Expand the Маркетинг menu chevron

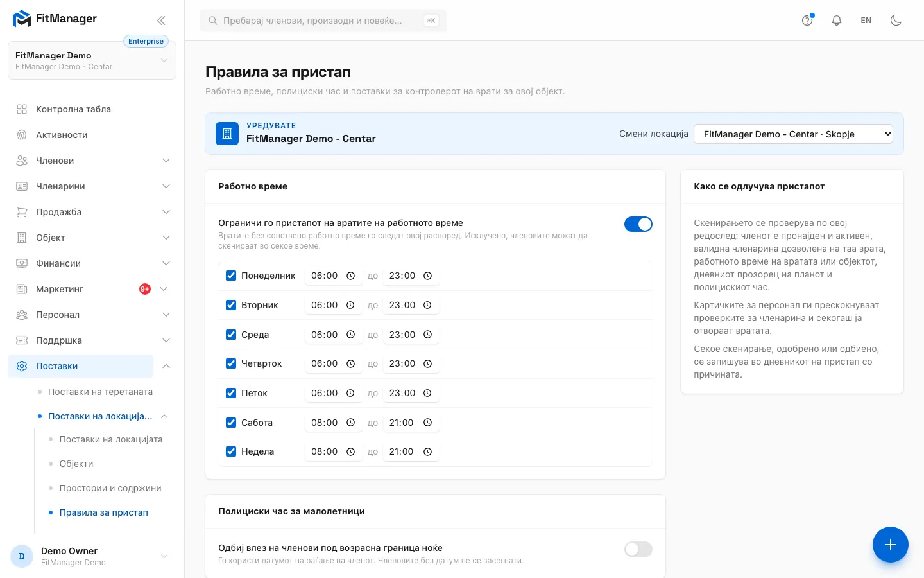coord(164,289)
